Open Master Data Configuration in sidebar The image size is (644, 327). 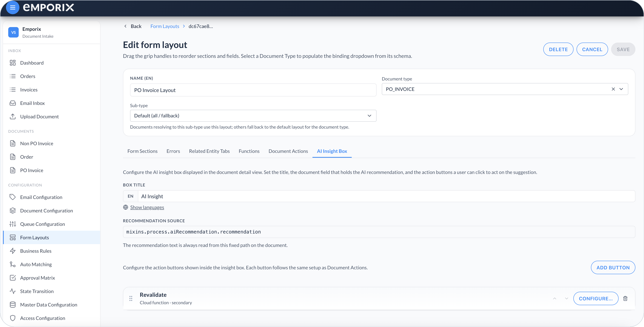[52, 305]
